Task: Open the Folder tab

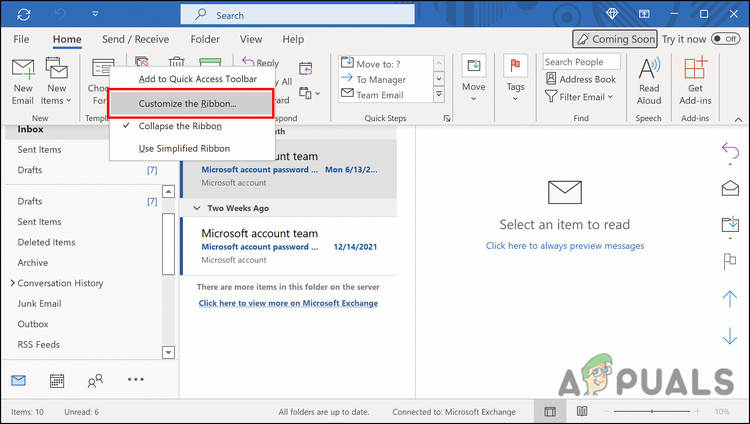Action: pos(205,39)
